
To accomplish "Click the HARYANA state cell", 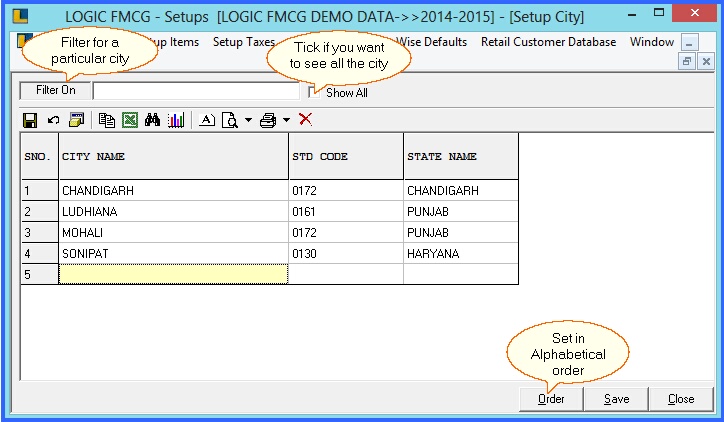I will point(461,253).
